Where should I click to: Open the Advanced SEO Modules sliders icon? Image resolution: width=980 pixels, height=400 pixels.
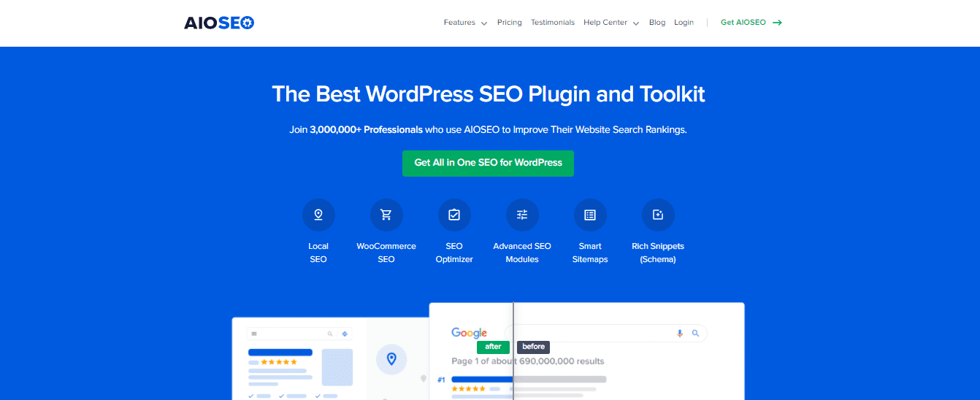(522, 215)
